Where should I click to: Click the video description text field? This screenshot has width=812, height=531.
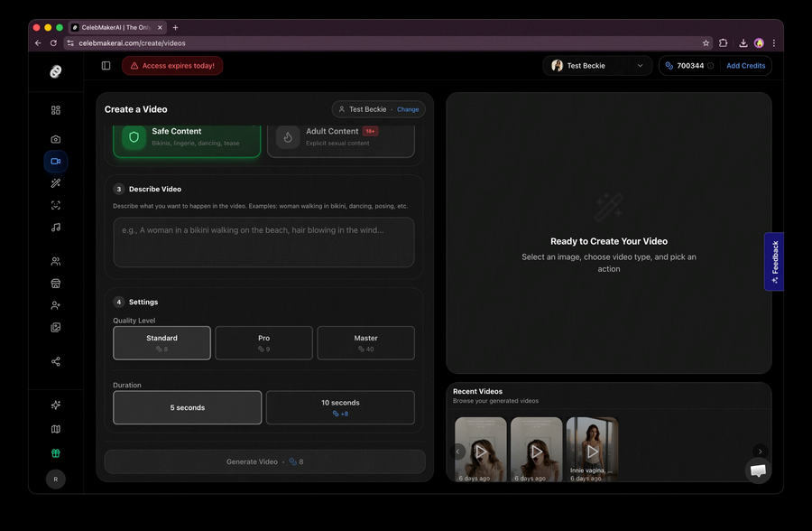(x=263, y=242)
